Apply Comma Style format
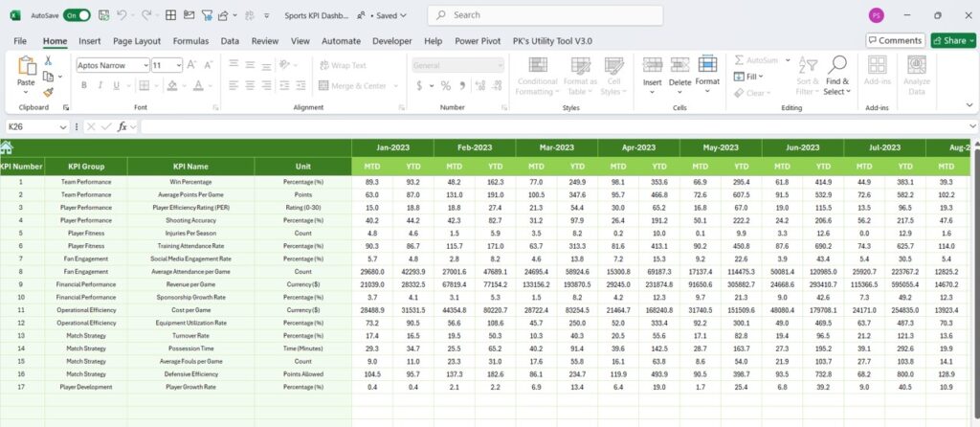The image size is (980, 427). click(462, 85)
